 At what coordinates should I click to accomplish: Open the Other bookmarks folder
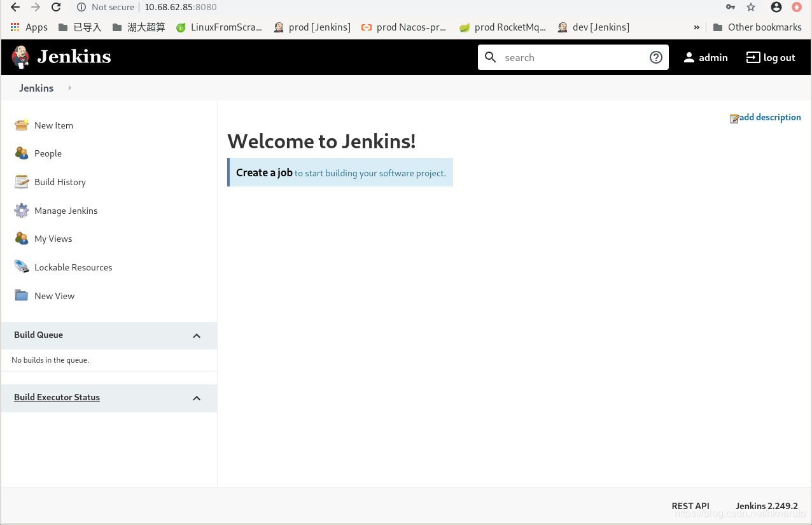pyautogui.click(x=757, y=27)
